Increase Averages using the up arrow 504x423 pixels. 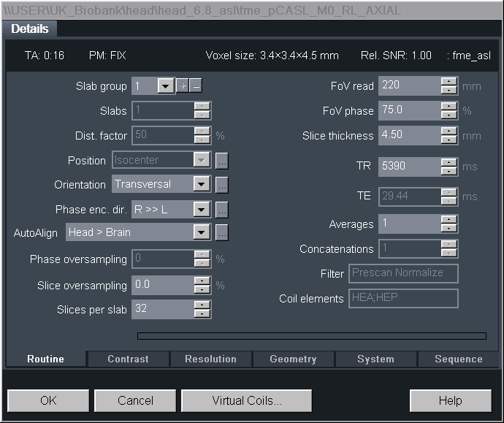tap(448, 220)
